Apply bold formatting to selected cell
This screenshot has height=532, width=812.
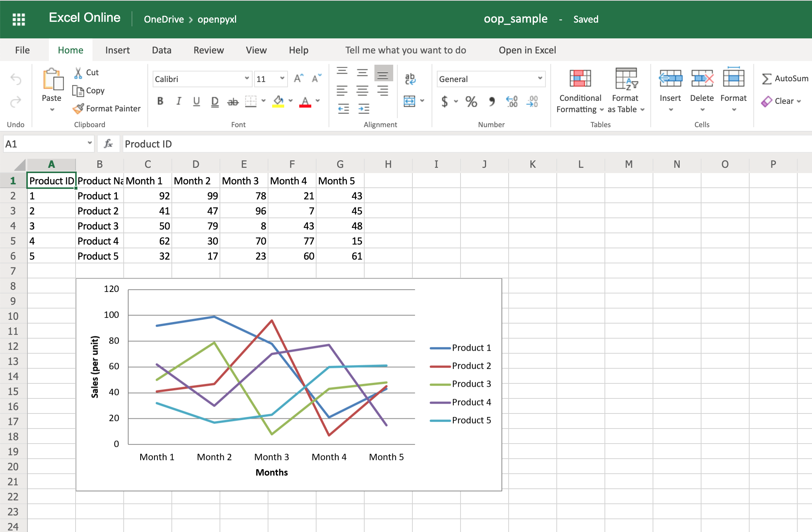[160, 101]
